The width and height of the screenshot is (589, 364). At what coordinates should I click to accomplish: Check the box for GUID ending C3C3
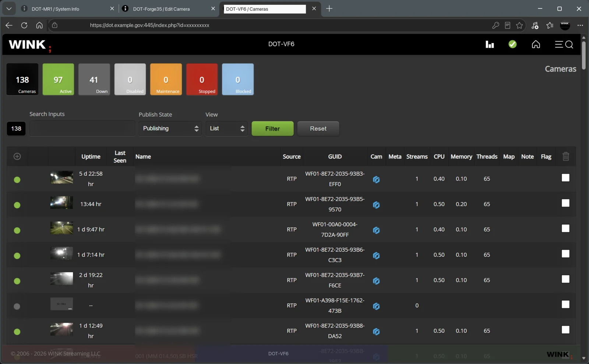[565, 254]
